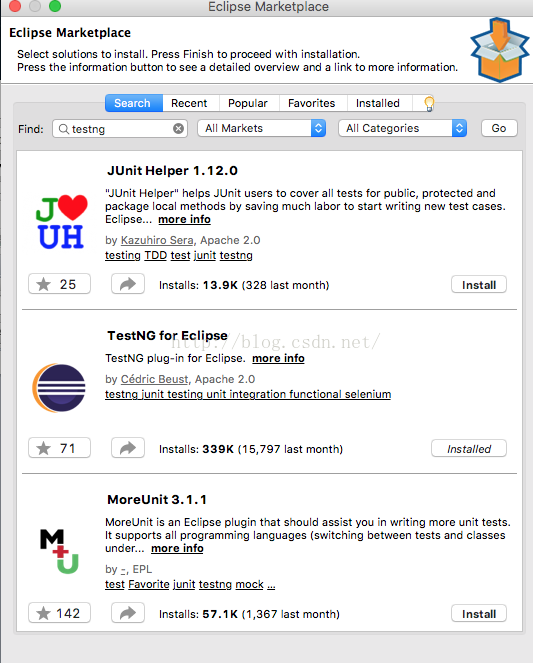Click the magnifier icon in the Find field

pyautogui.click(x=63, y=129)
